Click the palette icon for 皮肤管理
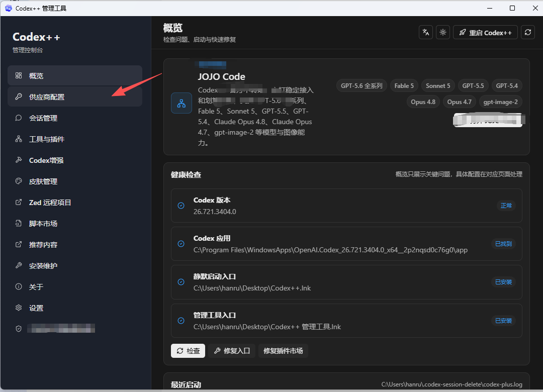This screenshot has width=543, height=392. click(x=19, y=181)
